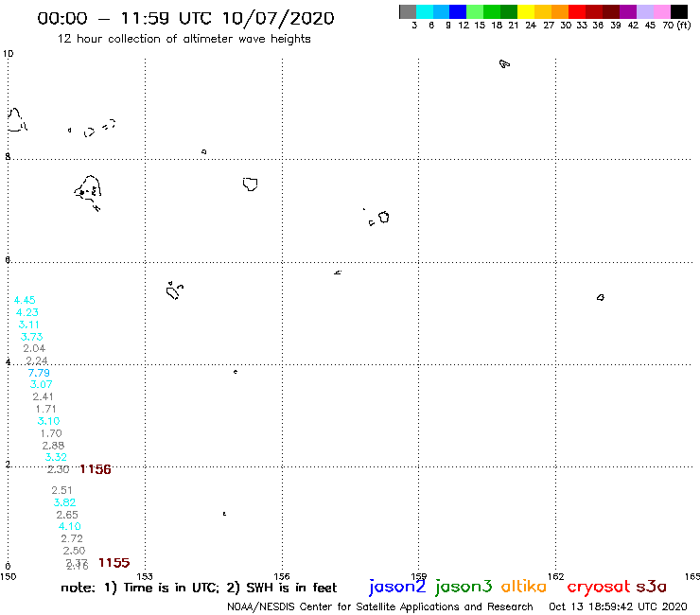Image resolution: width=700 pixels, height=615 pixels.
Task: Click the bright red swatch in the color scale
Action: tap(577, 11)
